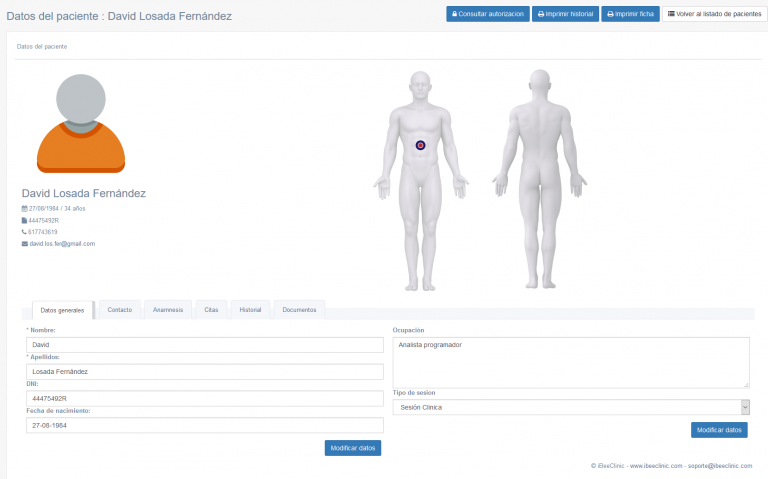Click the calendar icon beside birth date
The height and width of the screenshot is (479, 768).
click(25, 208)
